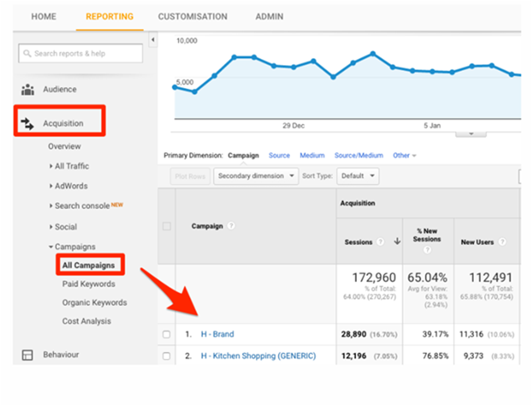The height and width of the screenshot is (406, 532).
Task: Expand the Other primary dimension menu
Action: [x=404, y=155]
